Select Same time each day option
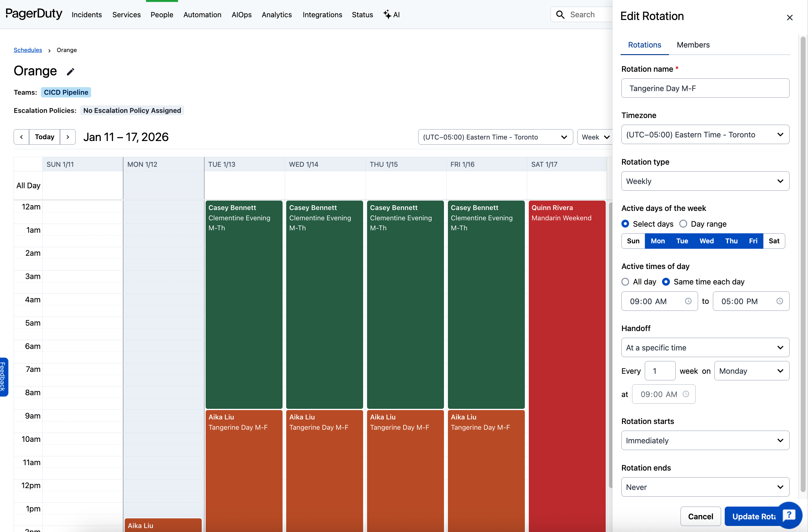 pos(666,282)
